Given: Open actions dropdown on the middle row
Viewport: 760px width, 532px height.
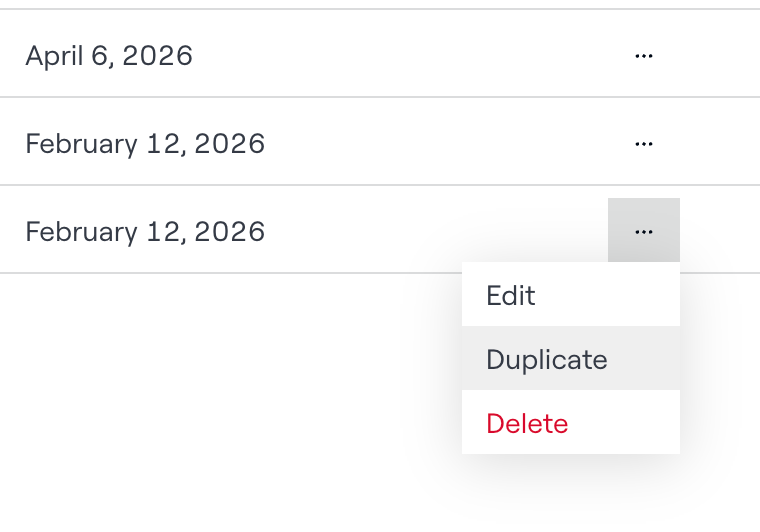Looking at the screenshot, I should 643,144.
